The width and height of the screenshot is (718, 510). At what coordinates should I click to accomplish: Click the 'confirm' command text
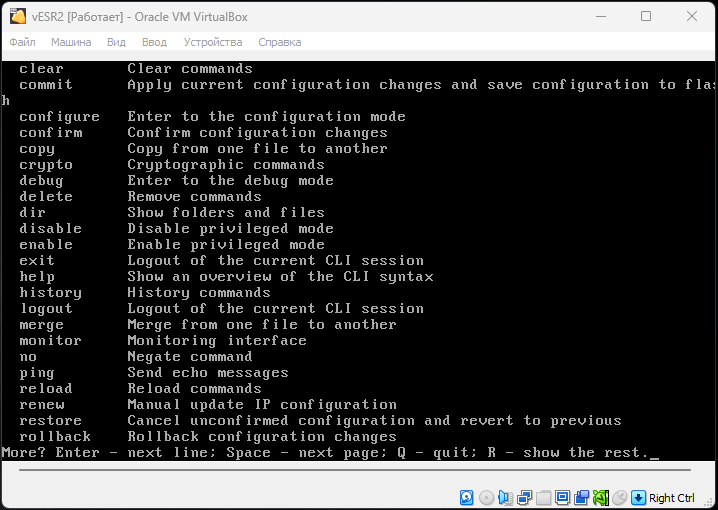coord(51,133)
